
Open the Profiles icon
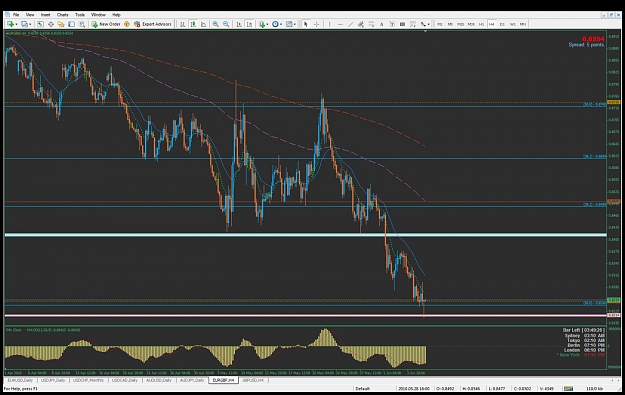[24, 24]
